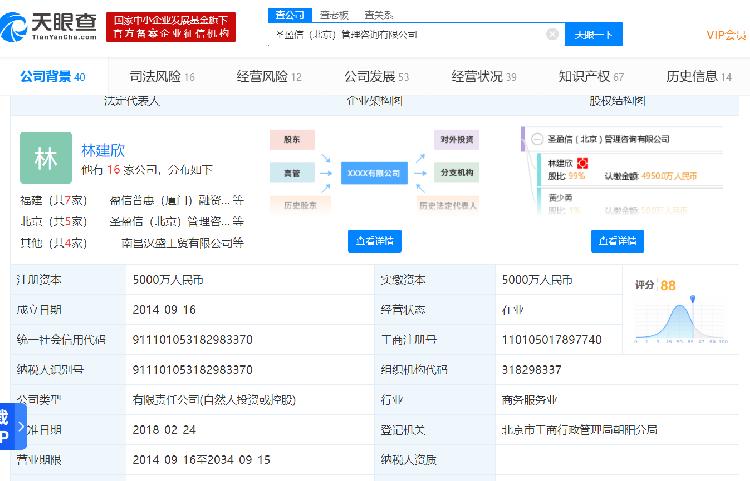Open the 经营状况 tab
Viewport: 750px width, 481px height.
click(x=484, y=77)
